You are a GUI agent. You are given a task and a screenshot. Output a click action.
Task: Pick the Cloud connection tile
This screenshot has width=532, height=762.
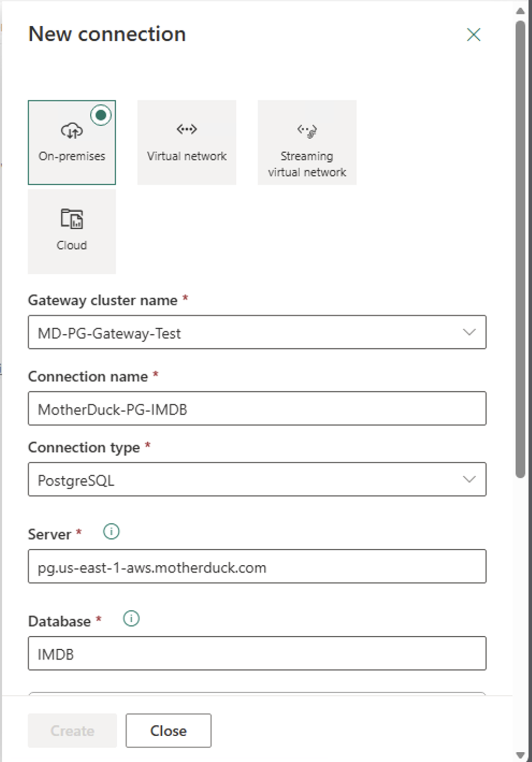(72, 232)
